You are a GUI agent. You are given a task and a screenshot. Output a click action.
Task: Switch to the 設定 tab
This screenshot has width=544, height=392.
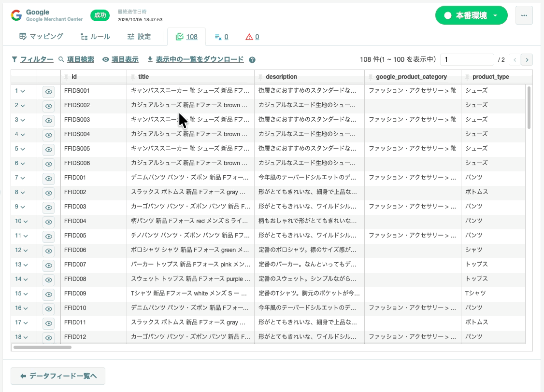coord(139,37)
